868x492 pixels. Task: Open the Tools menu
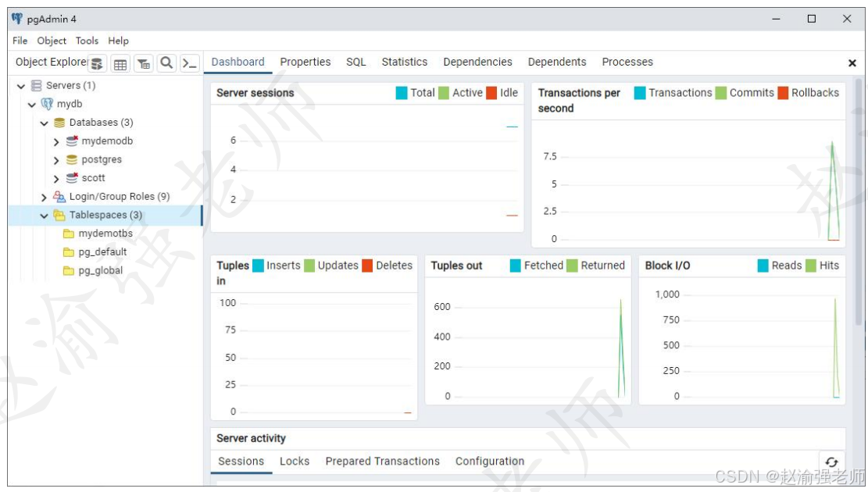(87, 41)
